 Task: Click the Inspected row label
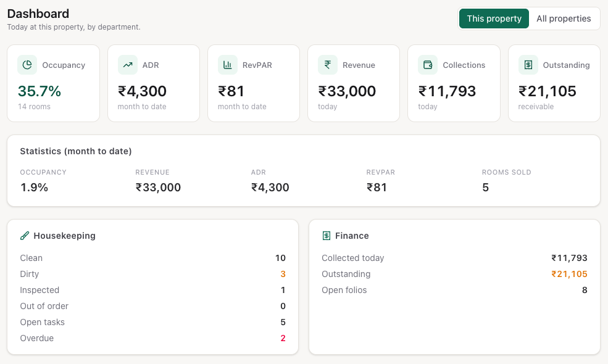click(x=40, y=291)
